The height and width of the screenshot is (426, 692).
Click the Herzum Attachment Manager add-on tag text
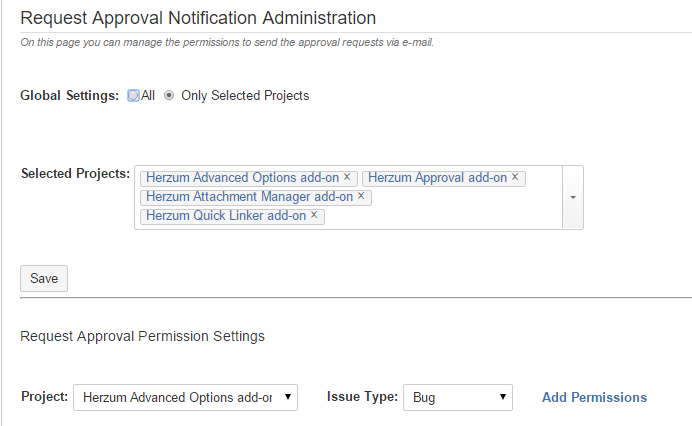[249, 197]
